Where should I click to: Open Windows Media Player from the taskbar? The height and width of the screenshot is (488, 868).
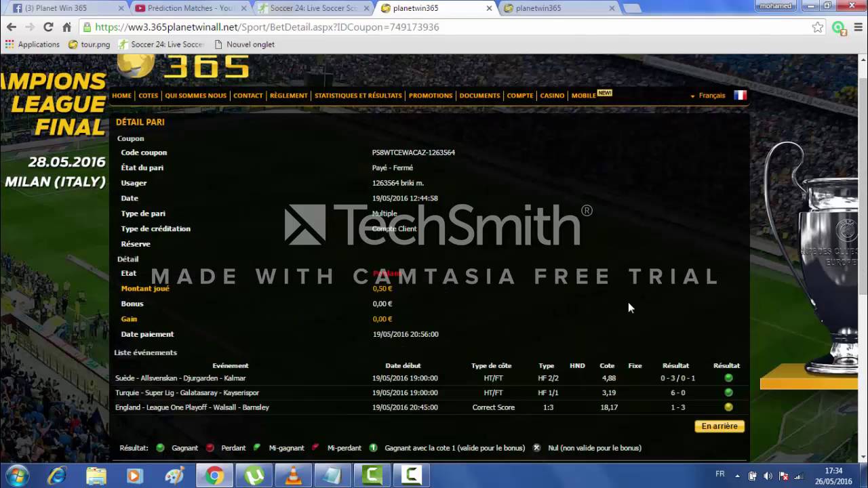pyautogui.click(x=134, y=476)
